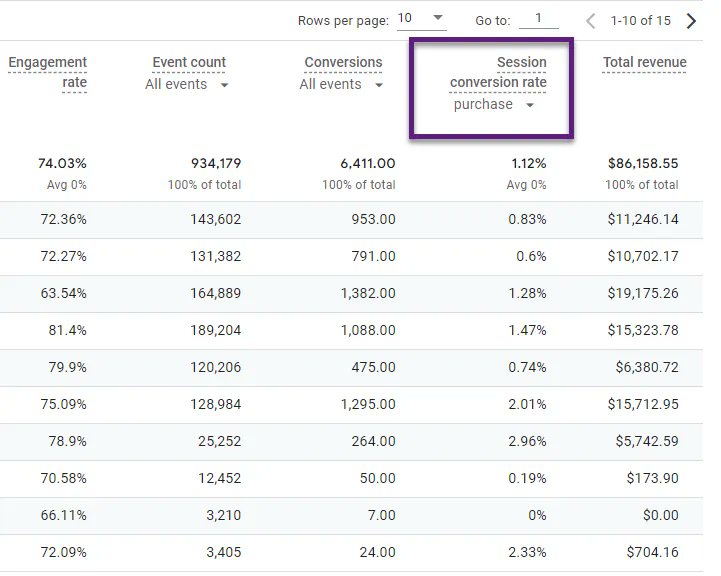Select total engagement rate 74.03%
This screenshot has height=576, width=721.
pos(62,163)
